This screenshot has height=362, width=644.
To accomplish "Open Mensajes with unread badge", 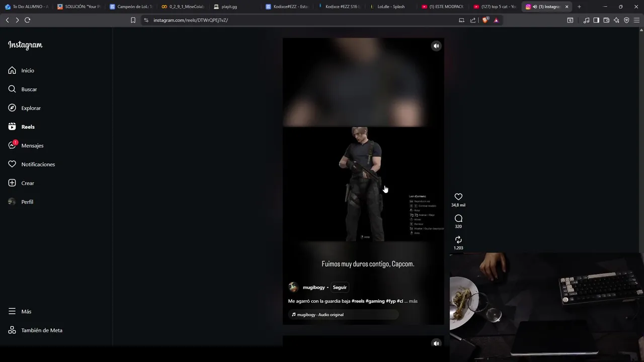I will (x=26, y=145).
